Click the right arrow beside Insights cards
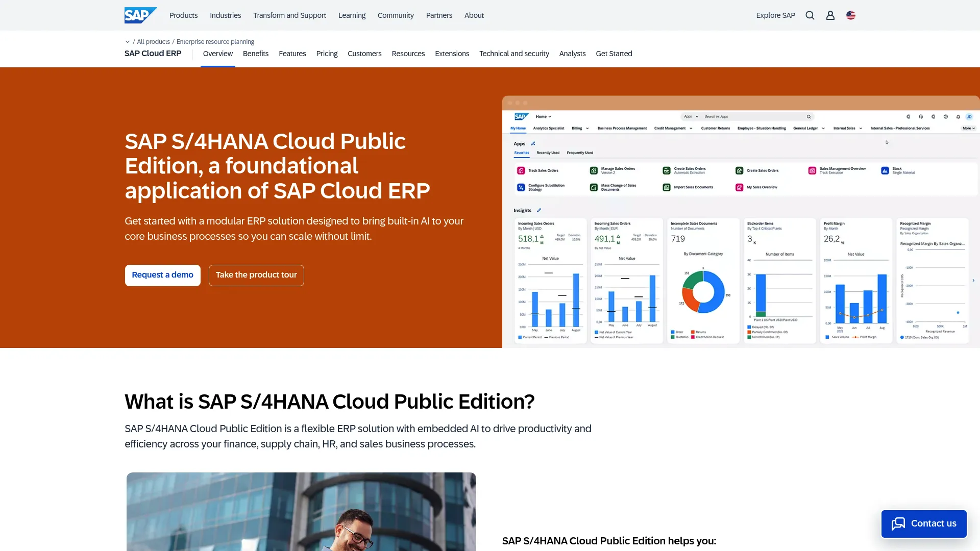This screenshot has height=551, width=980. 973,280
